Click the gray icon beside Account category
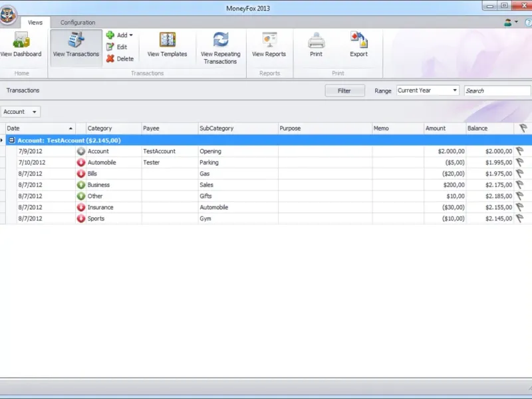The width and height of the screenshot is (532, 399). [80, 152]
